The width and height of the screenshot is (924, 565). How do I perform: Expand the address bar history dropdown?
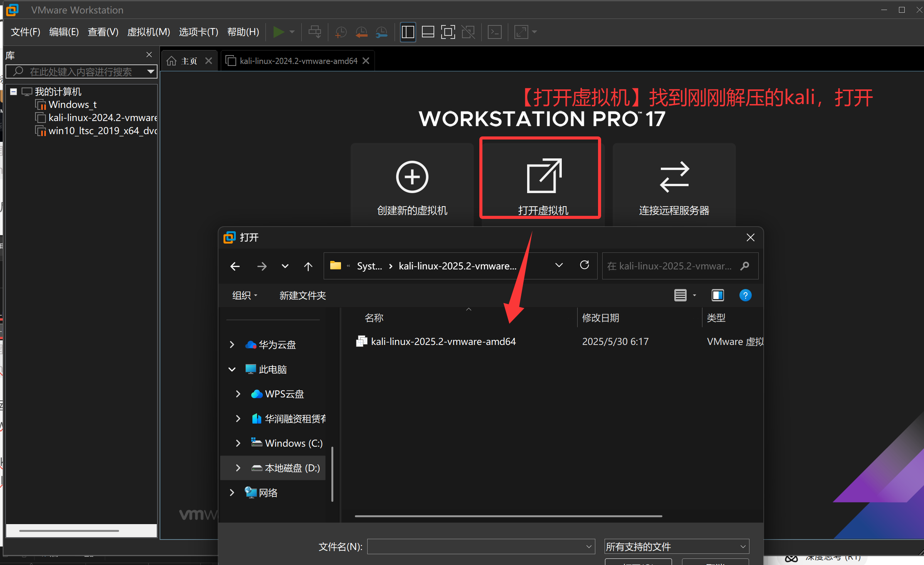click(559, 265)
